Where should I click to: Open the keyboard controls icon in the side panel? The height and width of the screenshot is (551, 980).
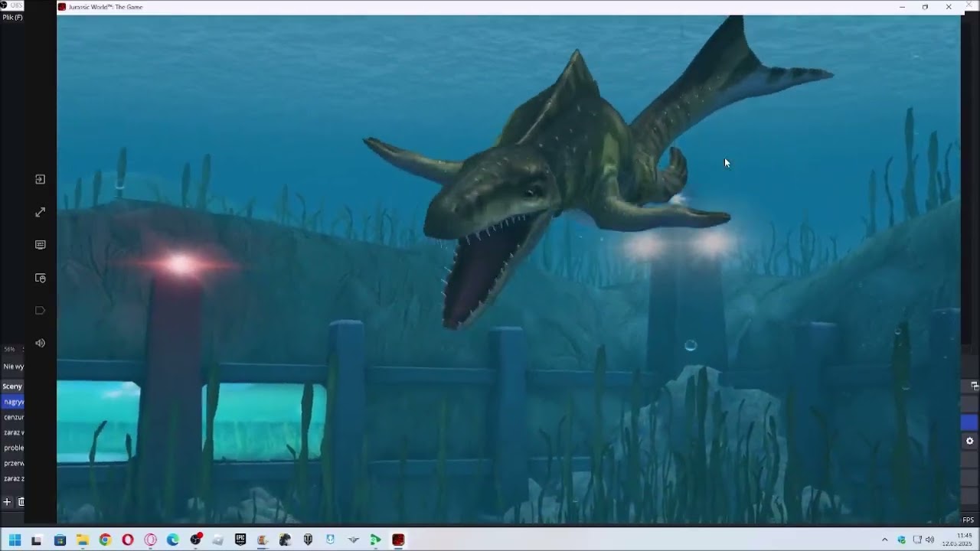click(x=41, y=245)
